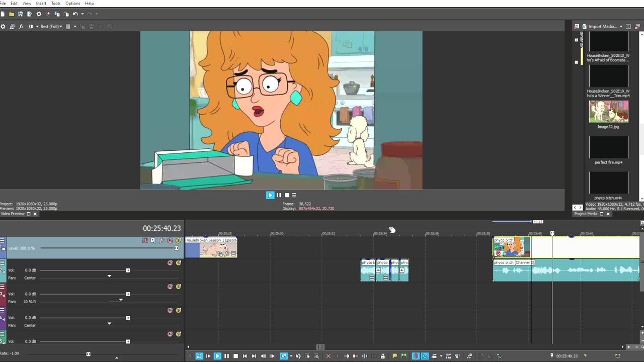Image resolution: width=644 pixels, height=362 pixels.
Task: Open the undo history dropdown arrow
Action: [83, 14]
